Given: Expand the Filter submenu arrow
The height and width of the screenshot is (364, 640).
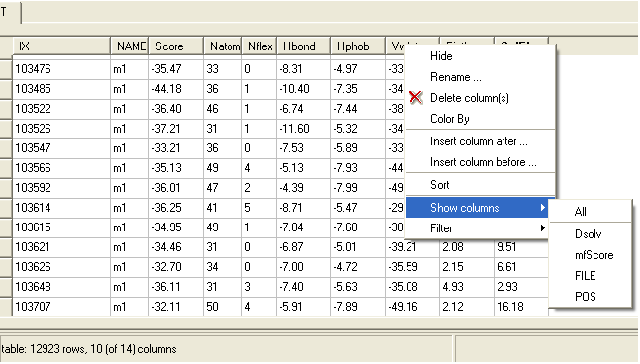Looking at the screenshot, I should [x=542, y=228].
